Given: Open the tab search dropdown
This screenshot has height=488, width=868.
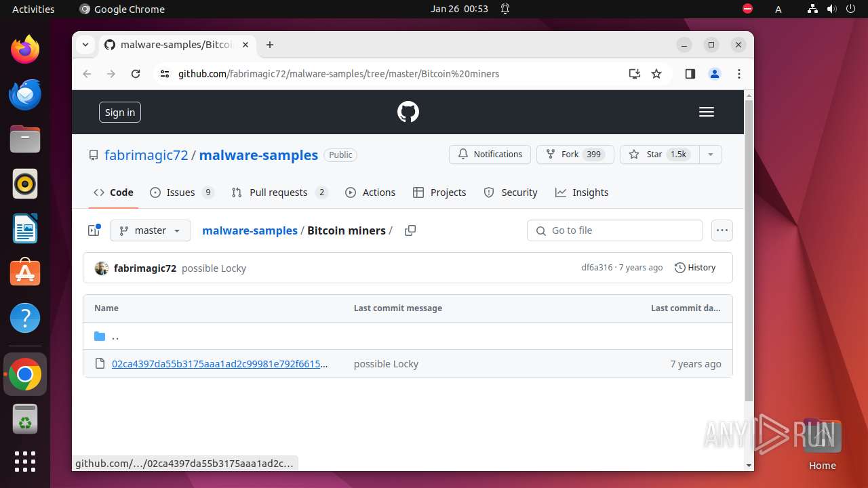Looking at the screenshot, I should [85, 45].
